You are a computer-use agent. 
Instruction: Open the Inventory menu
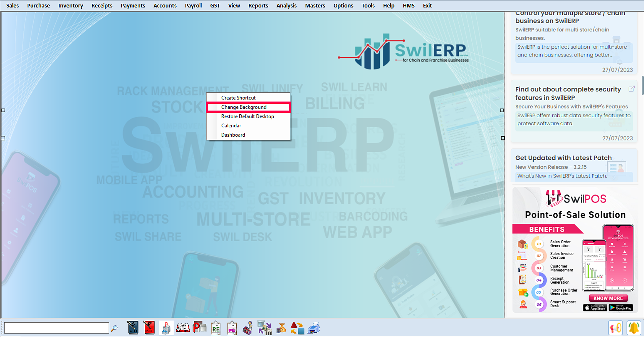(71, 6)
